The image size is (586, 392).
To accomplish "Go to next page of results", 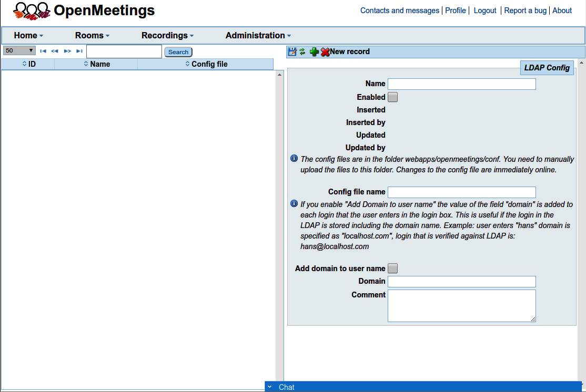I will pyautogui.click(x=67, y=51).
